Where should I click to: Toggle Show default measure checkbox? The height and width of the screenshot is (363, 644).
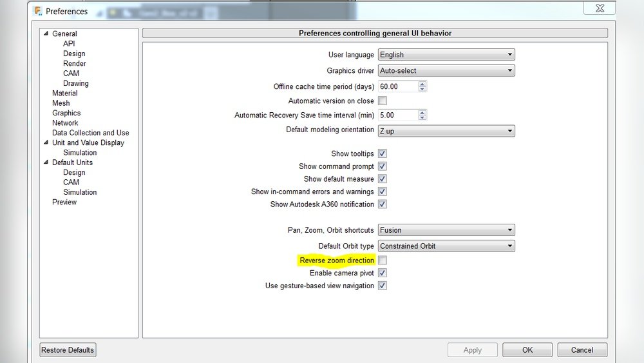383,179
